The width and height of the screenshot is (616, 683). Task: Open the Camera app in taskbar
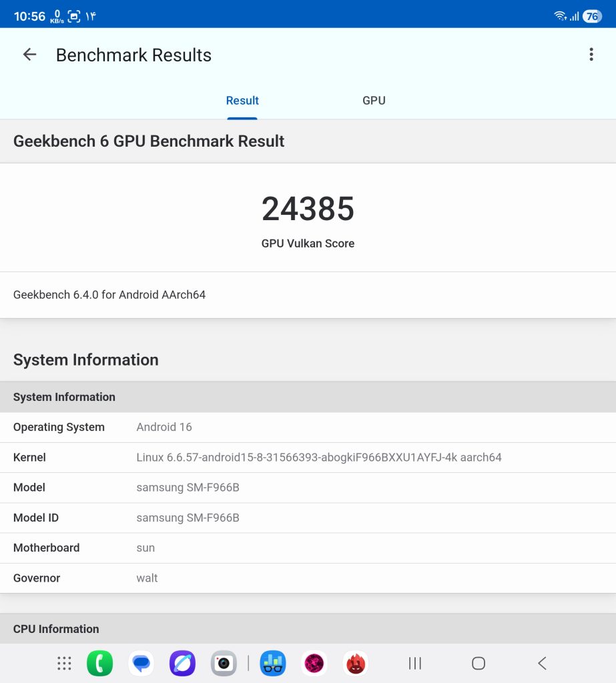pyautogui.click(x=224, y=663)
